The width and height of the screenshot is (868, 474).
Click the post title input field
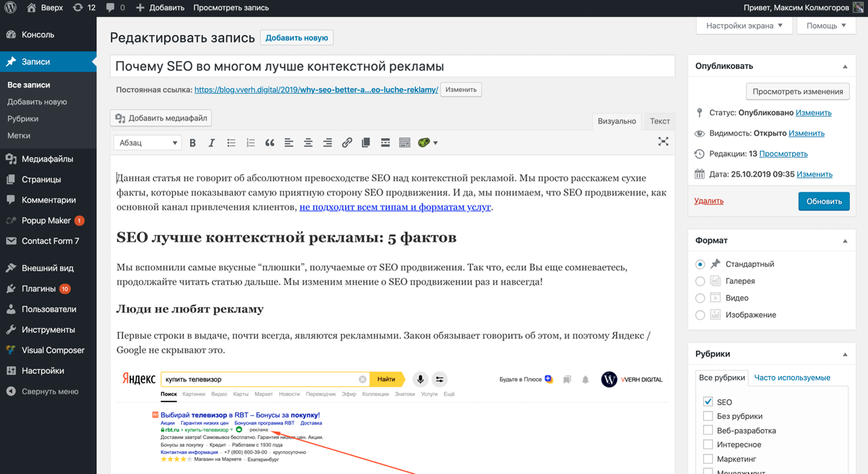[392, 65]
